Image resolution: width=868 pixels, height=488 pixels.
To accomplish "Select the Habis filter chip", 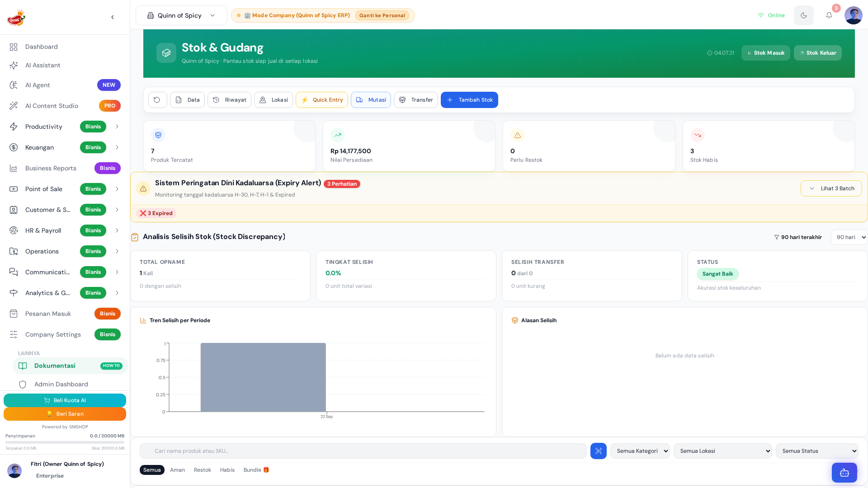I will [227, 470].
